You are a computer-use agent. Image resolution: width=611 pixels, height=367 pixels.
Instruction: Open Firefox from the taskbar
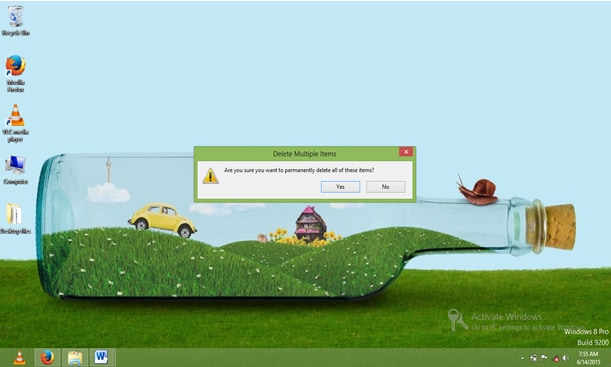click(48, 357)
